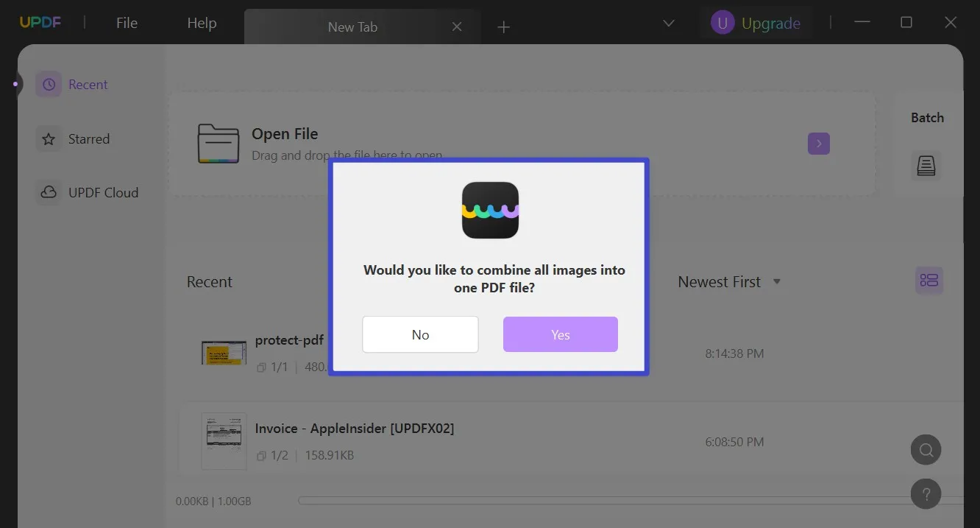Click Yes to combine images
The height and width of the screenshot is (528, 980).
(561, 334)
